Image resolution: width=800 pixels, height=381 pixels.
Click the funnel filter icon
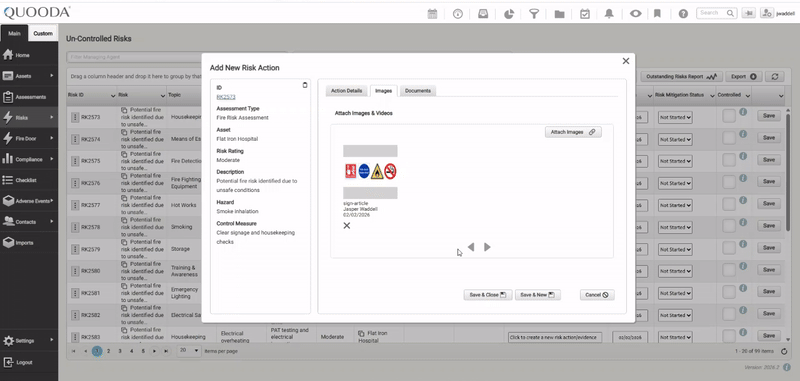coord(534,14)
